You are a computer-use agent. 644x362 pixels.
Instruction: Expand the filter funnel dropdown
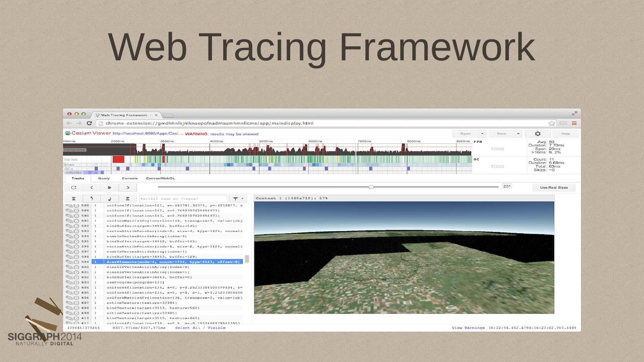coord(238,199)
